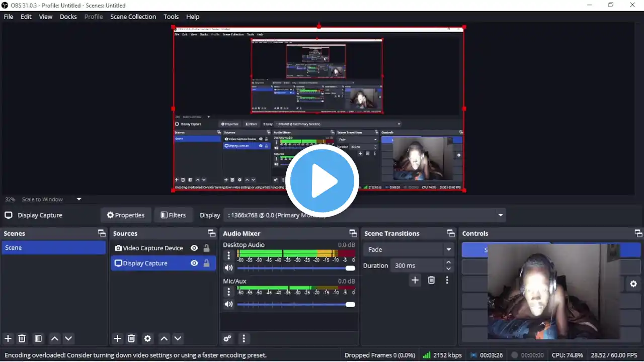Viewport: 644px width, 362px height.
Task: Open transition properties three-dot icon
Action: [x=447, y=281]
